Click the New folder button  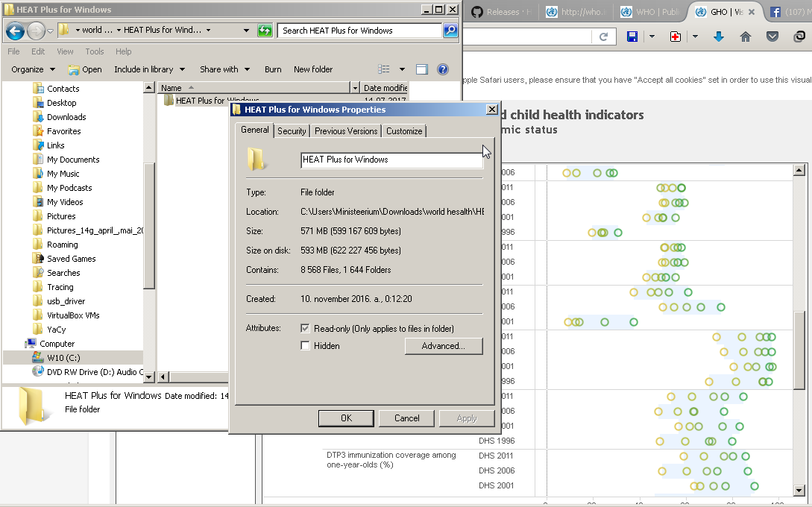point(312,69)
